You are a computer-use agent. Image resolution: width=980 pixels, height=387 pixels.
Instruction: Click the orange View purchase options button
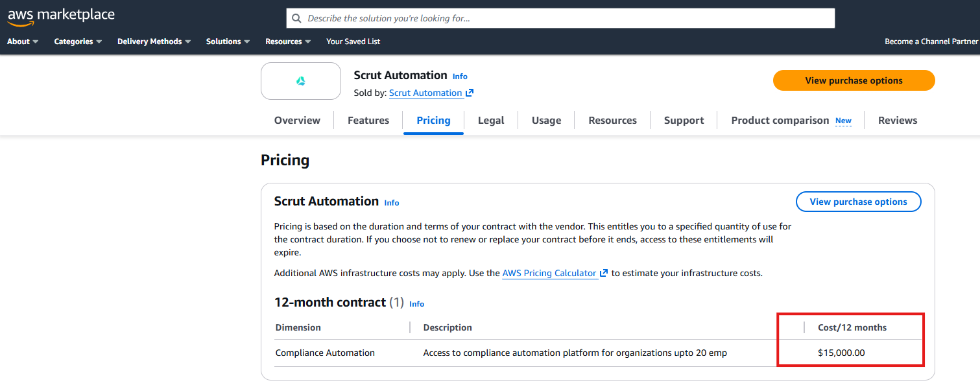[x=854, y=80]
